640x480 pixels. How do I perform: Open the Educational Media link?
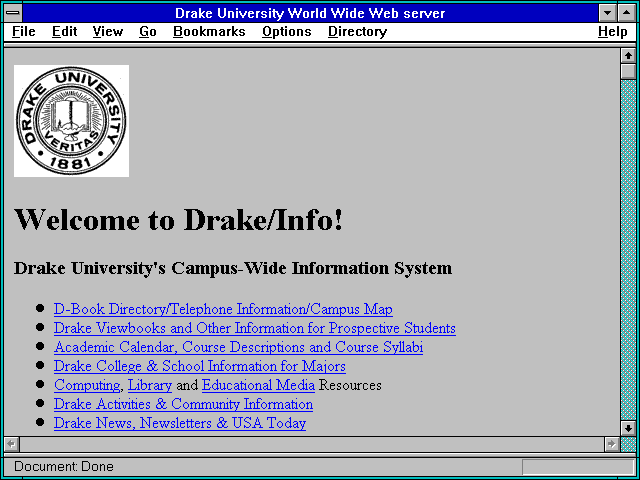tap(258, 385)
